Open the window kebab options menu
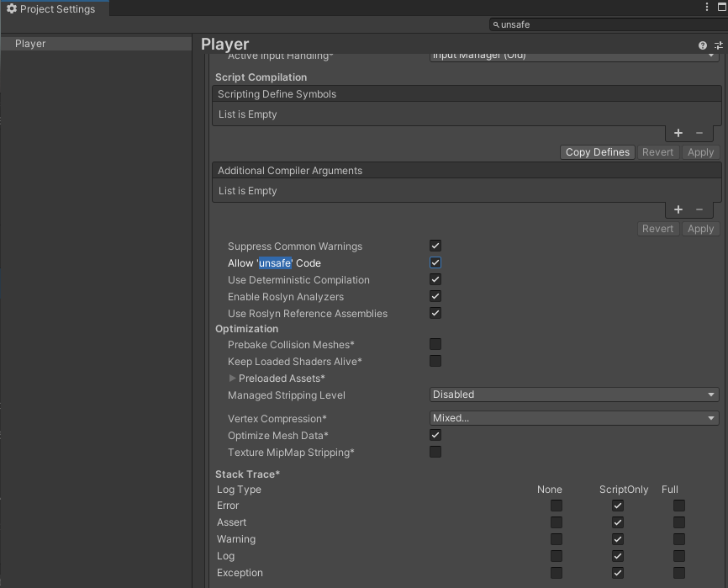 coord(707,8)
